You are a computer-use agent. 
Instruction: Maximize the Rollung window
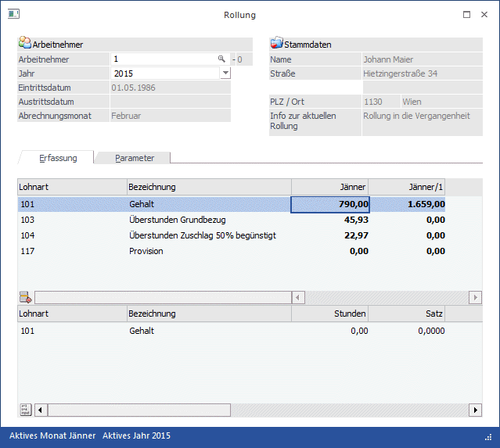[x=467, y=15]
